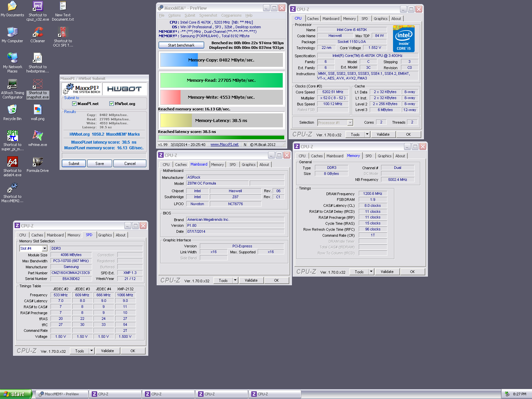This screenshot has width=532, height=399.
Task: Select Shortcut to snapshot.exe icon
Action: (38, 89)
